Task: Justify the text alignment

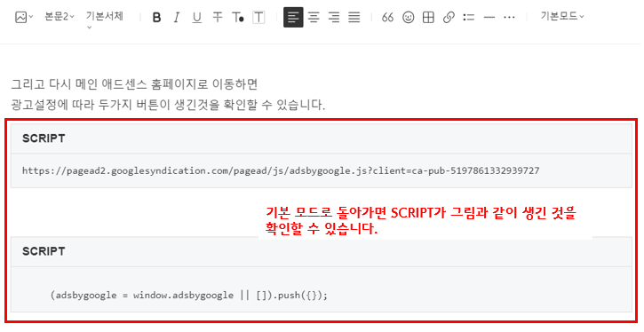Action: click(x=354, y=17)
